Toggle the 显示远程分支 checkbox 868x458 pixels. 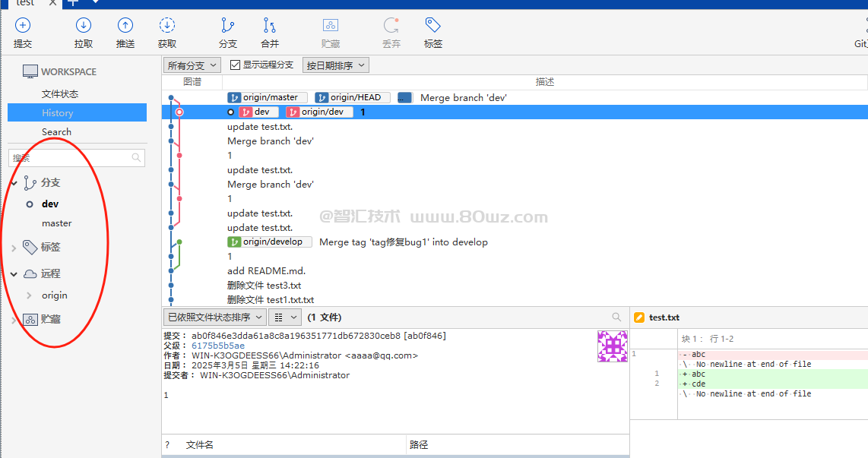pos(235,65)
